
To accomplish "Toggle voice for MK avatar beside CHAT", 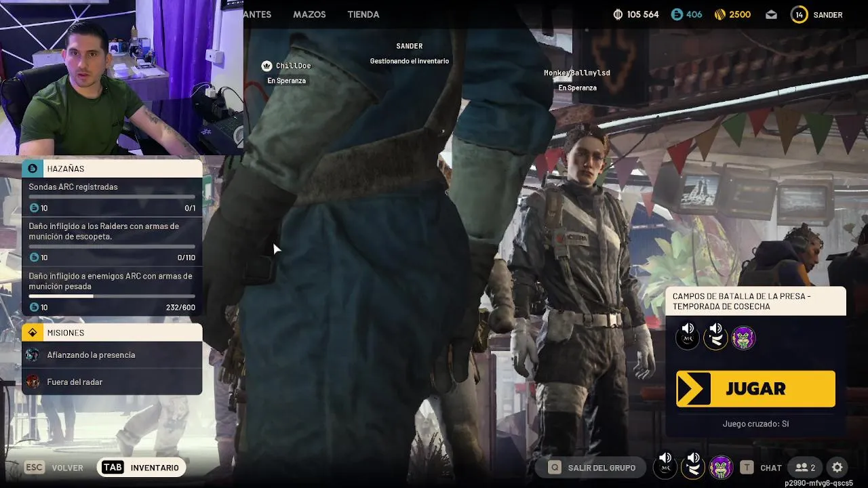I will [665, 467].
